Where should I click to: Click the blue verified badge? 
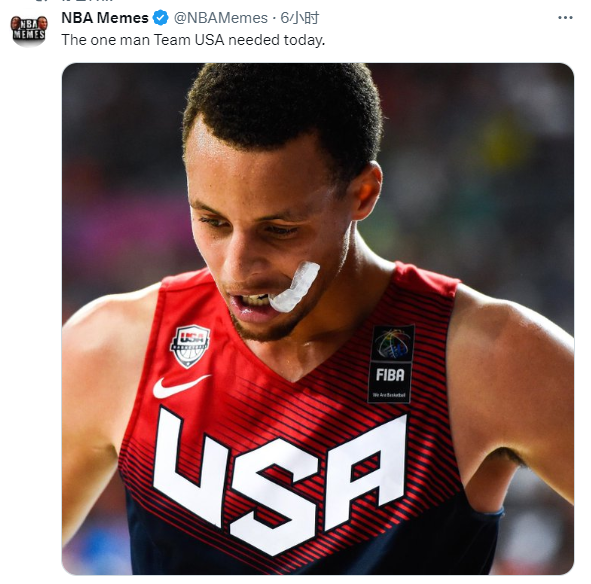[x=161, y=18]
